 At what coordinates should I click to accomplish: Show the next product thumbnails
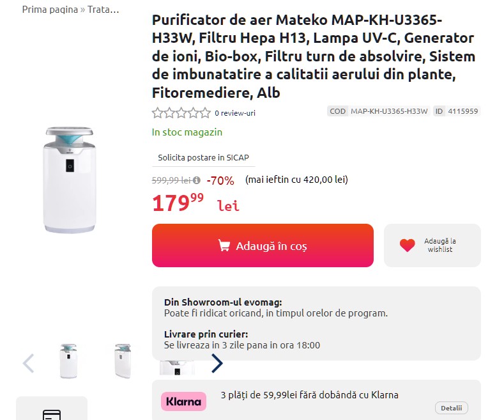point(217,363)
